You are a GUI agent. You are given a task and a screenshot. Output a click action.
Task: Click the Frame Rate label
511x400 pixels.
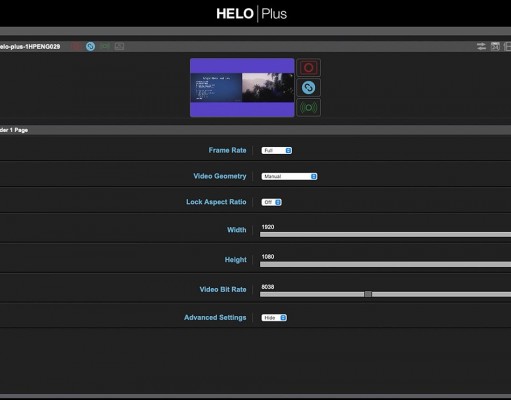click(x=227, y=150)
